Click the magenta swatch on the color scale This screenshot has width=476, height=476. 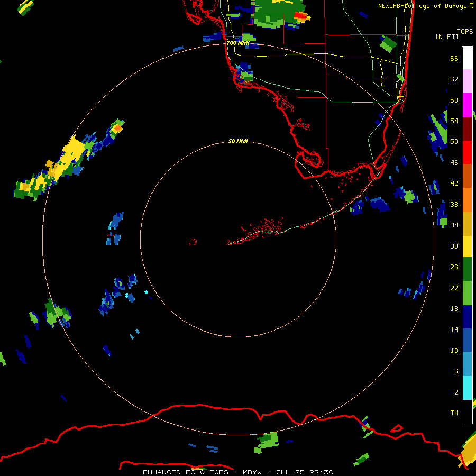pyautogui.click(x=467, y=105)
